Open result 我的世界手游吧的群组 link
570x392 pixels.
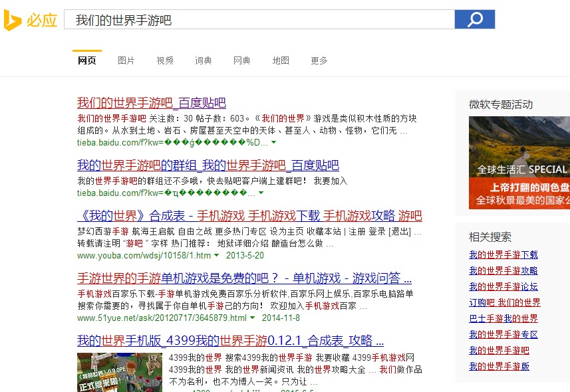point(208,165)
